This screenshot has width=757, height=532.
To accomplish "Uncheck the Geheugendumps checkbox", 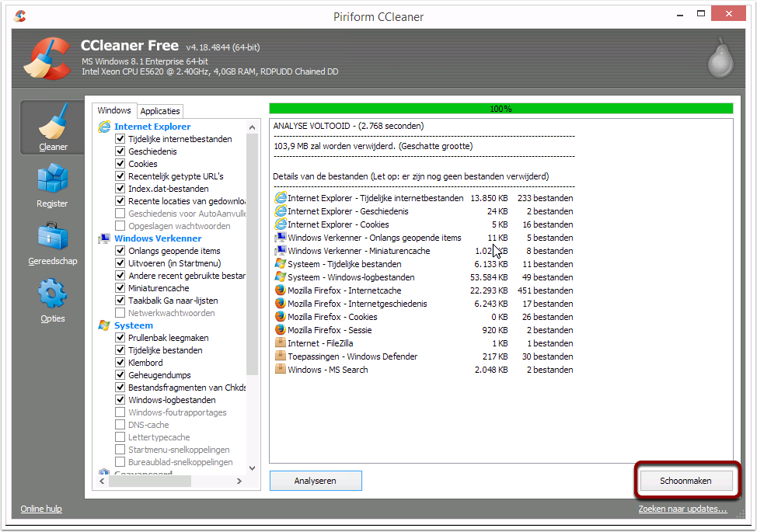I will pos(120,375).
